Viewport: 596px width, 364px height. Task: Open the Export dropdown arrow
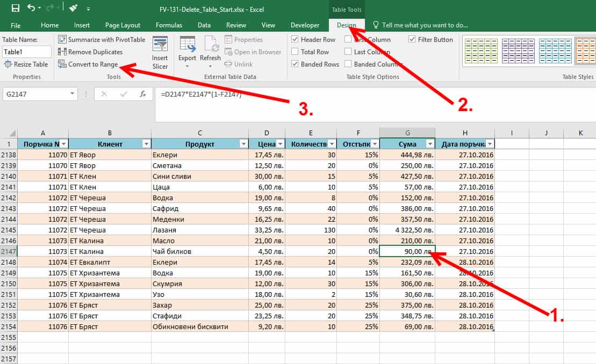[188, 67]
